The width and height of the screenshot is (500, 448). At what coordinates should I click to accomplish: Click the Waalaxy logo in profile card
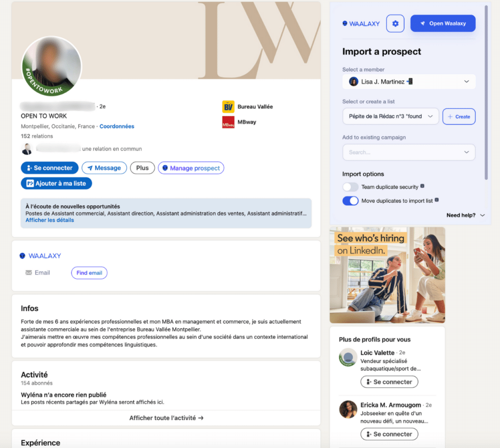click(40, 256)
